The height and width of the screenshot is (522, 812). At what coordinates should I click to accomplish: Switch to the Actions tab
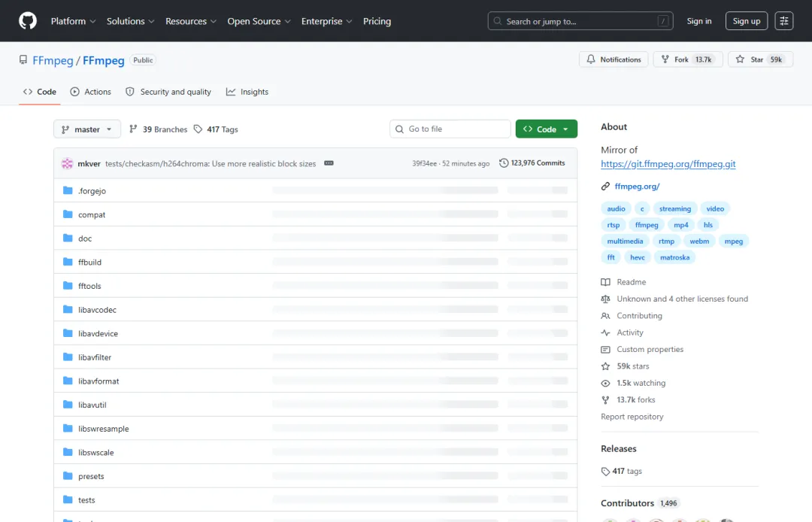[x=91, y=92]
